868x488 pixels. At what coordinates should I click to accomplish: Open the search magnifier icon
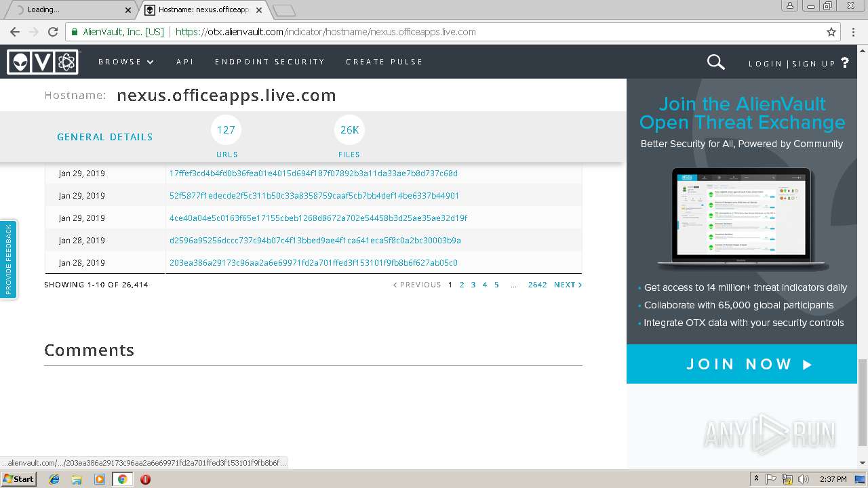click(715, 62)
